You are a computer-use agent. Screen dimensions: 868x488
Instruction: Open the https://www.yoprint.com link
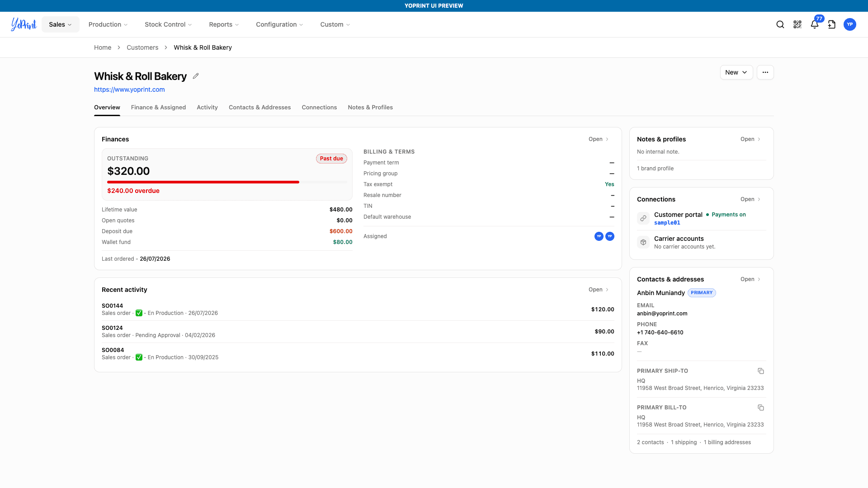(129, 89)
